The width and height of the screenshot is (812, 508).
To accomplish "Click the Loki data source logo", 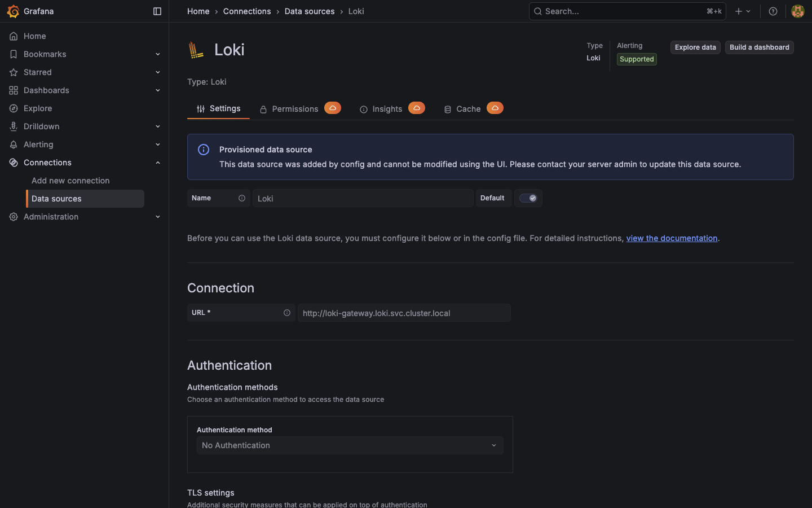I will (x=196, y=50).
